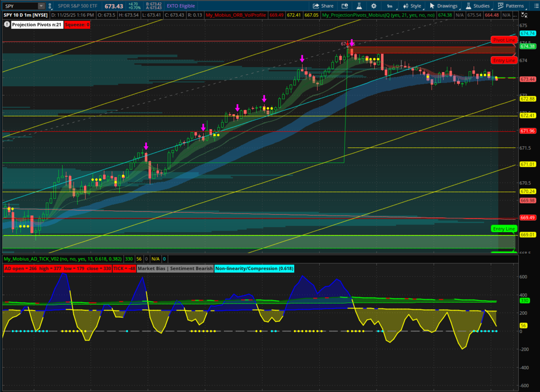The height and width of the screenshot is (392, 540).
Task: Click the chart snapshot/time icon next to Share
Action: coord(345,6)
